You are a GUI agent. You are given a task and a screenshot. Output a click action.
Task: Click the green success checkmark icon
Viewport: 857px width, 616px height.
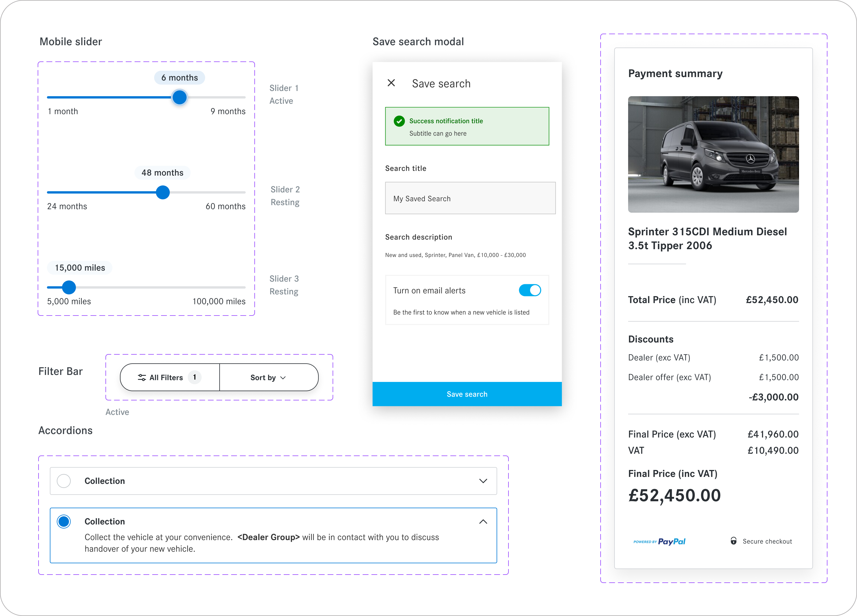coord(399,121)
